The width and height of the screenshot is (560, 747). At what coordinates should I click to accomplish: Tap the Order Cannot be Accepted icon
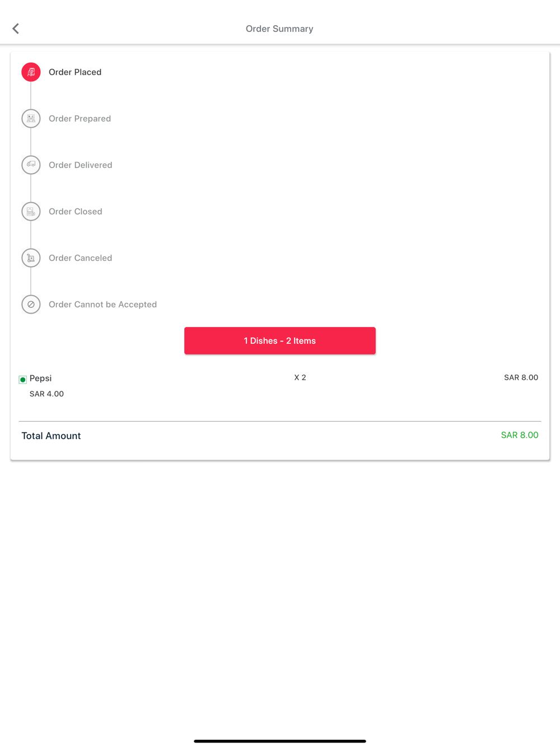pyautogui.click(x=31, y=305)
